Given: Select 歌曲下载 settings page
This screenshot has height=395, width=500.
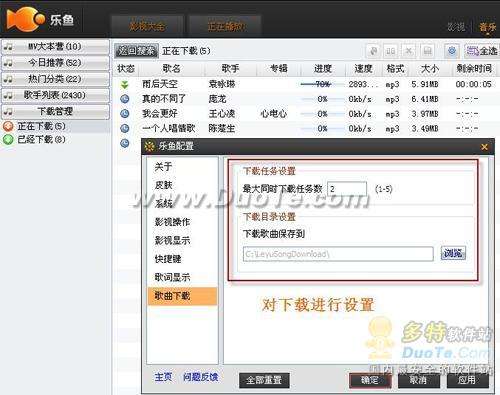Looking at the screenshot, I should click(x=182, y=296).
